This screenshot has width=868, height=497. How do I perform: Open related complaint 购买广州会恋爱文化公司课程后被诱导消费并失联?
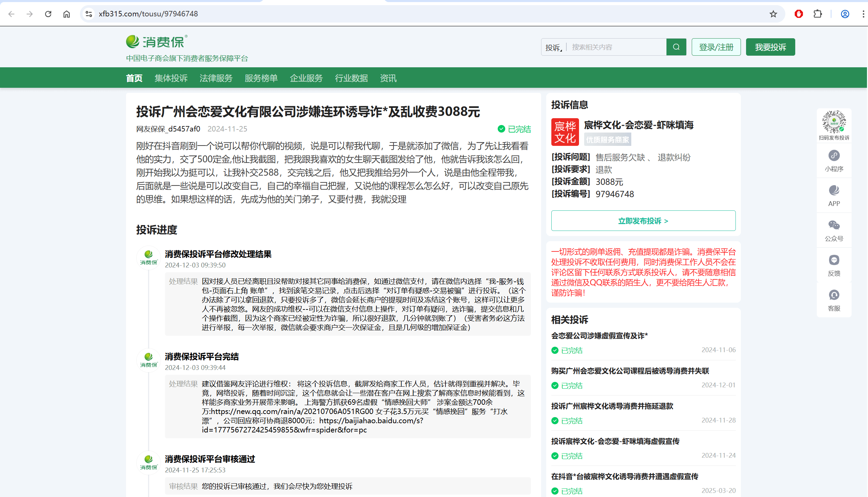point(630,371)
